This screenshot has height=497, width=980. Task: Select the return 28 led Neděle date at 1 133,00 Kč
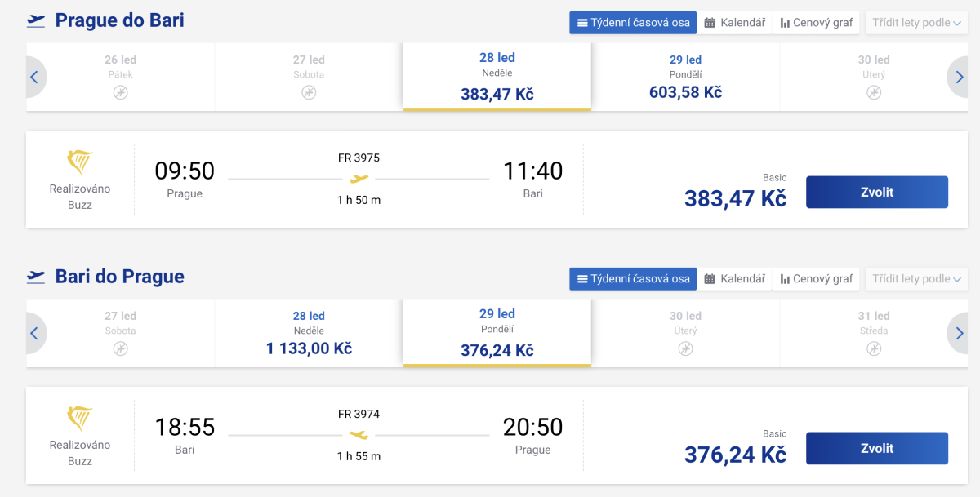309,335
